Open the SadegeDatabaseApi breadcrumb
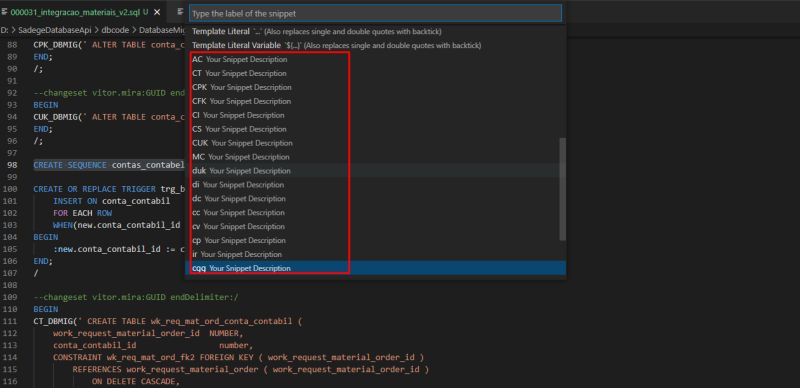The height and width of the screenshot is (388, 800). [55, 30]
